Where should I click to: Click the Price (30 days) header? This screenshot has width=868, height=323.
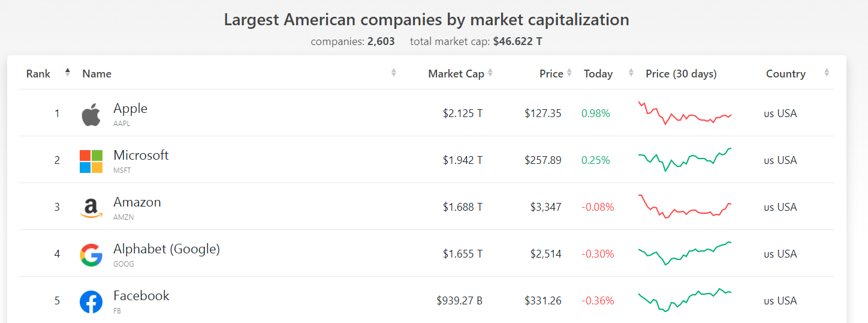(x=681, y=74)
